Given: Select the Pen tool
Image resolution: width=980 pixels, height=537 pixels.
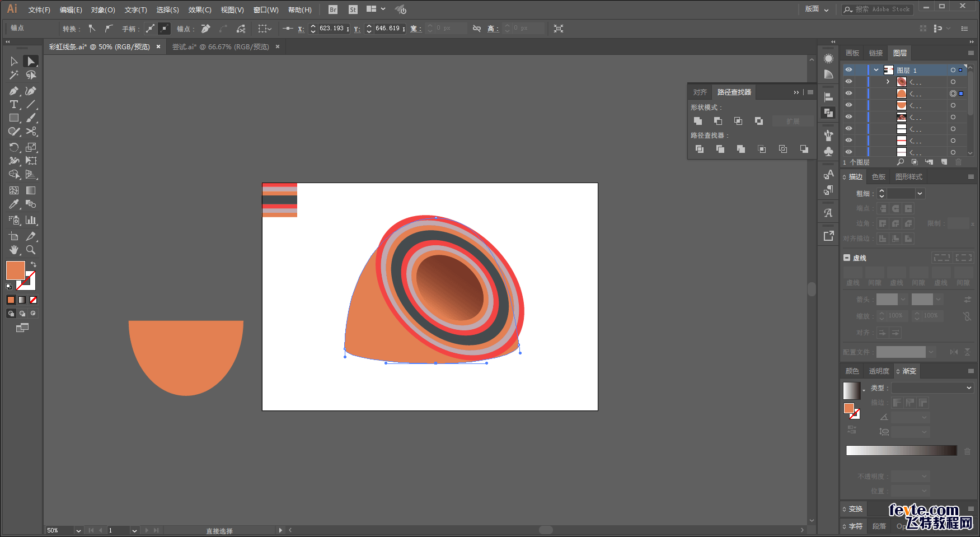Looking at the screenshot, I should point(14,91).
